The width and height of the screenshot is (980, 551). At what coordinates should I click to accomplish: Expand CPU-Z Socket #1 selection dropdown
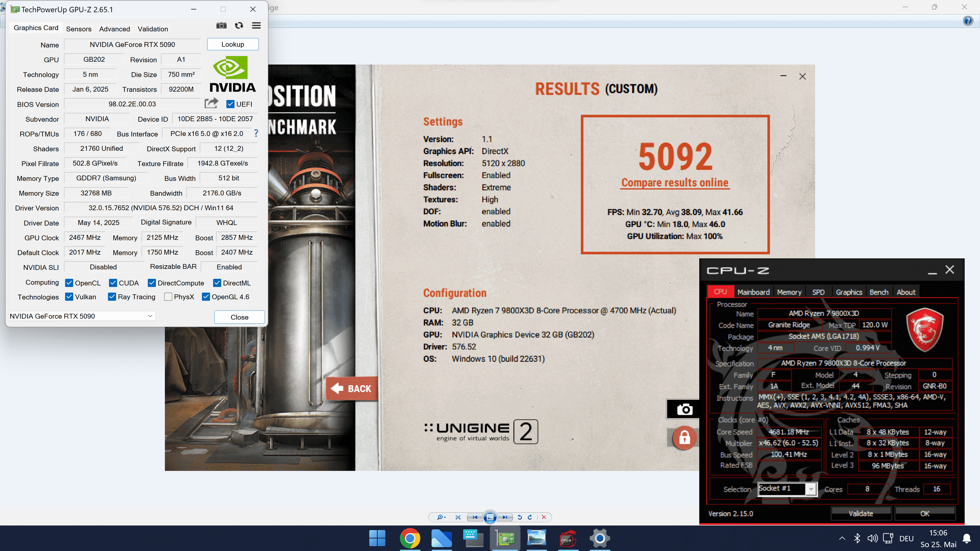coord(811,489)
